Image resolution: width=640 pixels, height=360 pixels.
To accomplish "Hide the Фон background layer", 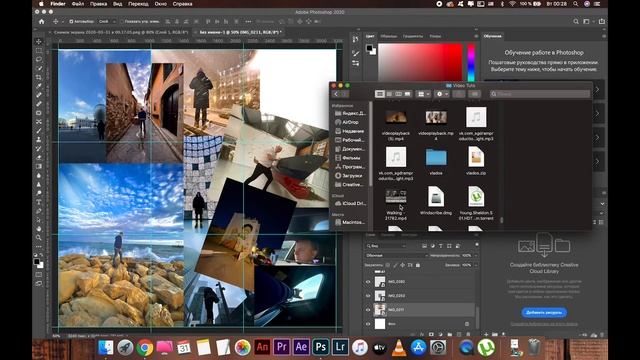I will tap(368, 324).
